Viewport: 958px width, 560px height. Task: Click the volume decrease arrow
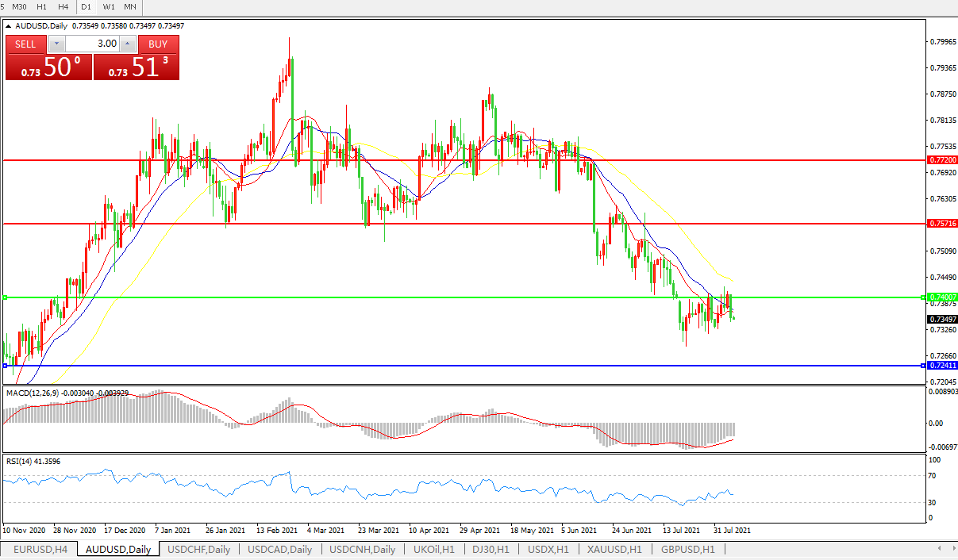tap(56, 44)
